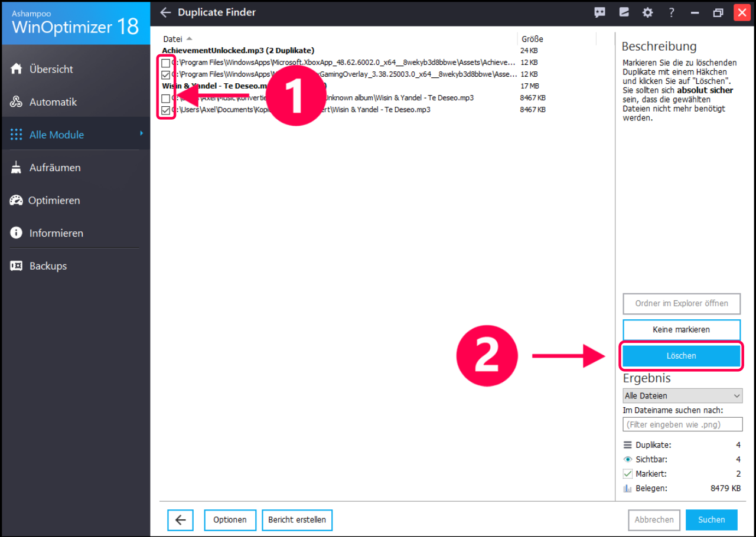The width and height of the screenshot is (756, 537).
Task: Select the AchievementUnlocked.mp3 group header row
Action: tap(238, 51)
